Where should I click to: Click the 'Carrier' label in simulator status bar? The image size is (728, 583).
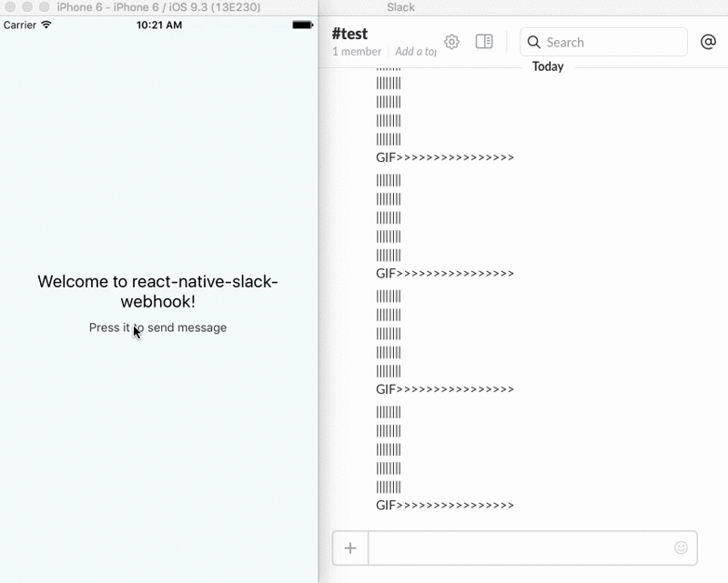19,25
